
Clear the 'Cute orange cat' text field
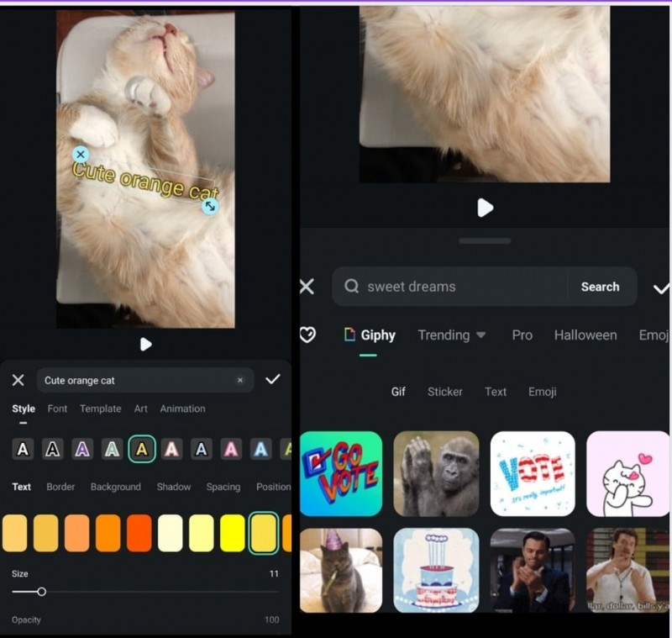tap(240, 380)
